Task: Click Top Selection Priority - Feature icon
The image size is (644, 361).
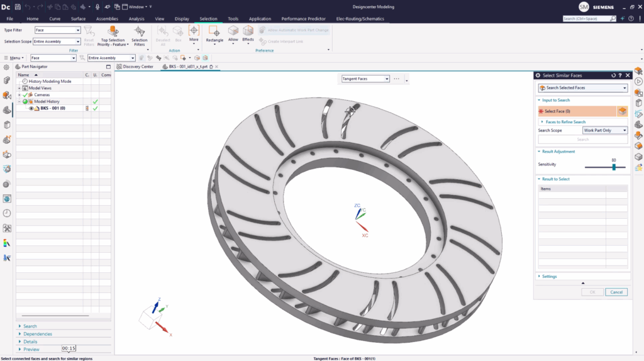Action: tap(113, 31)
